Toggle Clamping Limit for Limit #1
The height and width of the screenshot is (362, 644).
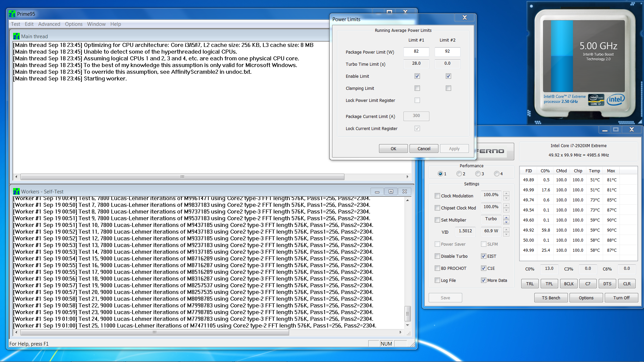417,88
